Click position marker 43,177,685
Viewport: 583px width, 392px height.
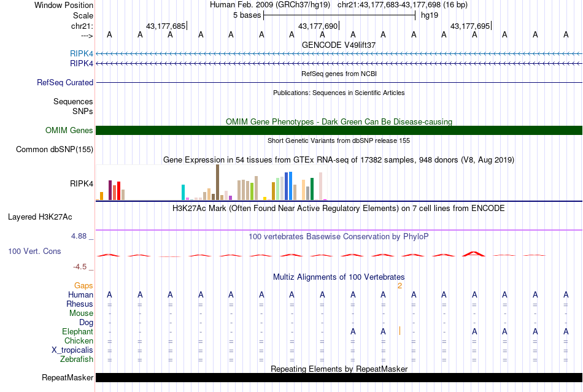point(166,26)
